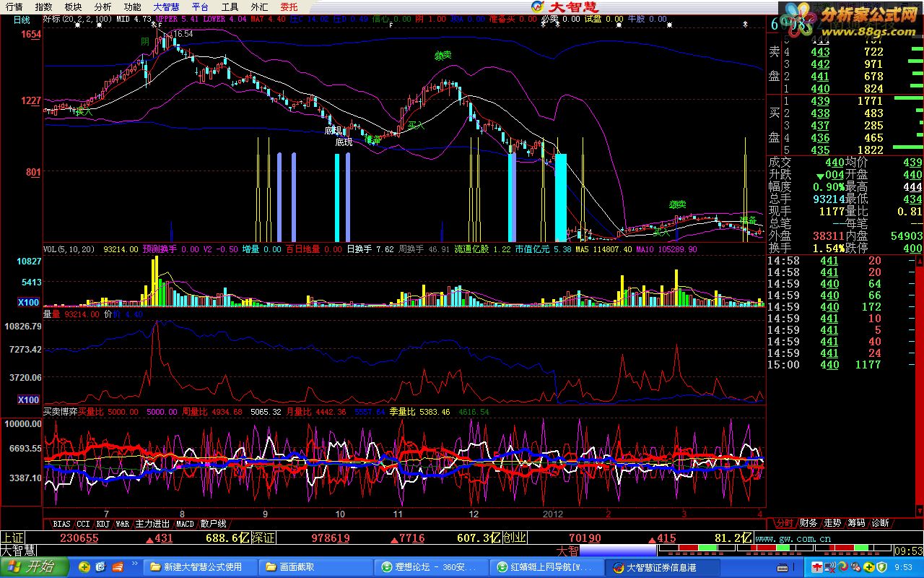Click the taskbar clock showing 9:53
The height and width of the screenshot is (578, 924).
[902, 567]
